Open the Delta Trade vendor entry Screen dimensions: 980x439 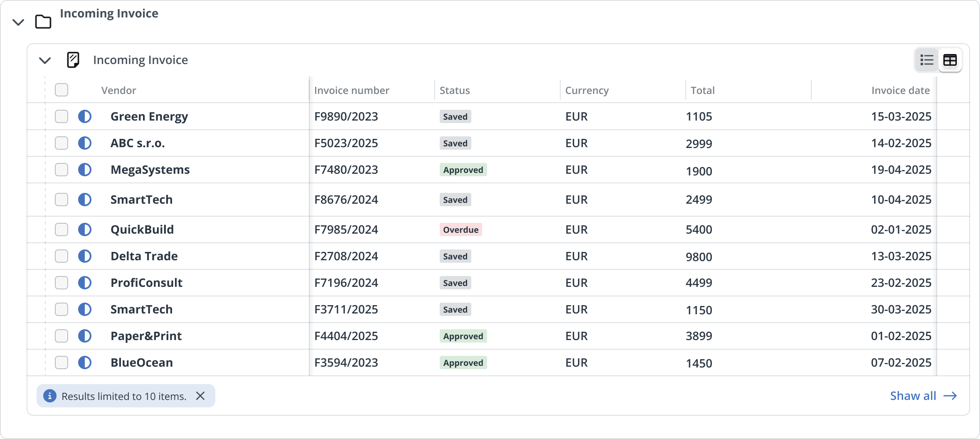pyautogui.click(x=144, y=256)
